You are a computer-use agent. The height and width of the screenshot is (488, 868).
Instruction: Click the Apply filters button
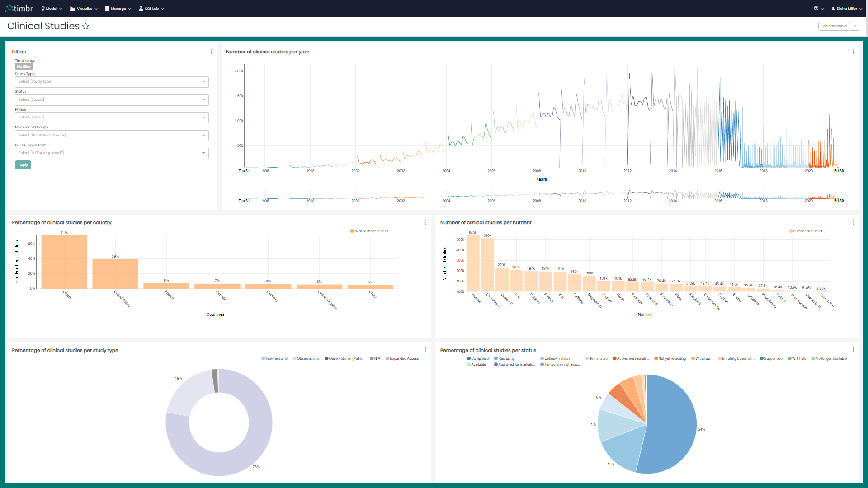click(23, 164)
